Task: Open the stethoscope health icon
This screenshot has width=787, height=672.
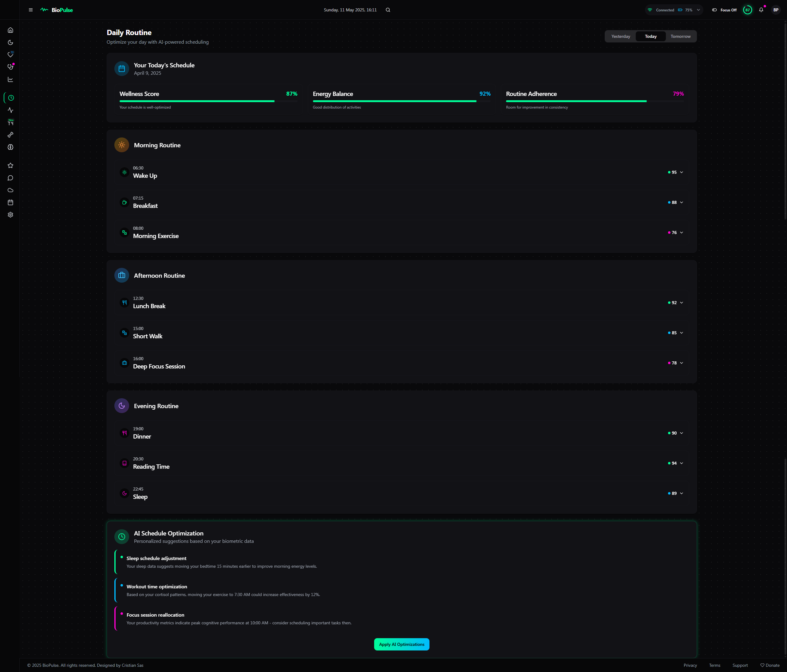Action: coord(11,67)
